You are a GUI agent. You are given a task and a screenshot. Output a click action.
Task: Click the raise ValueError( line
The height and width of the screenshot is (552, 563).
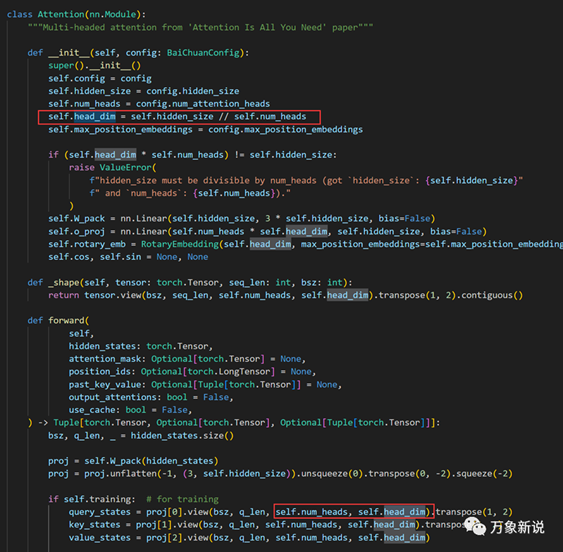(113, 167)
